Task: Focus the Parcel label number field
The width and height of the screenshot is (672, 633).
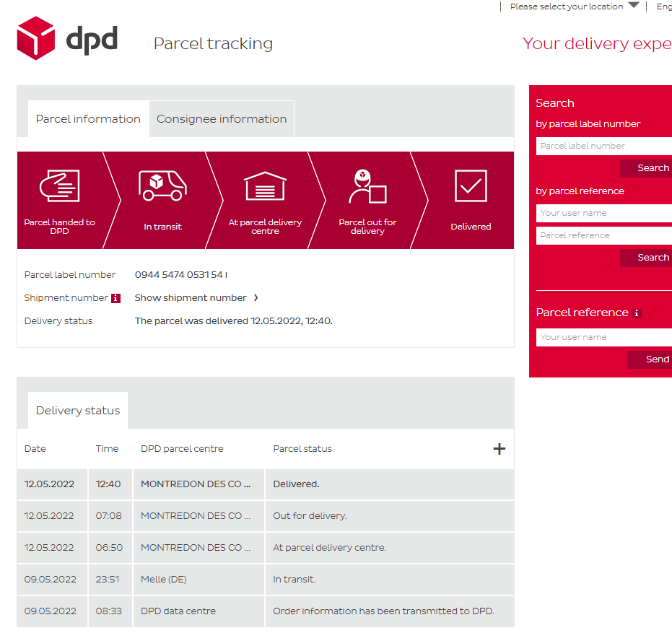Action: [604, 146]
